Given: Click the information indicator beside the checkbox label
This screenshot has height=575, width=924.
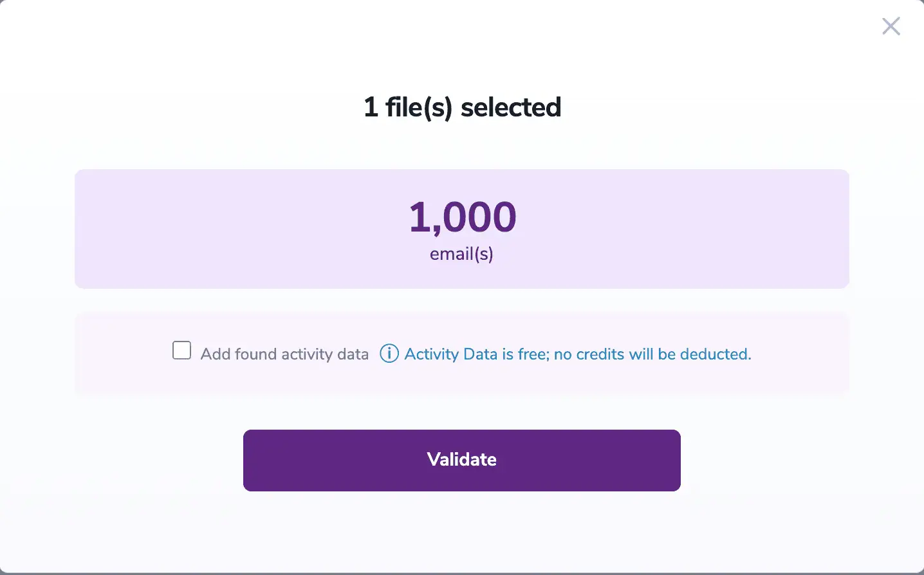Looking at the screenshot, I should pos(389,354).
